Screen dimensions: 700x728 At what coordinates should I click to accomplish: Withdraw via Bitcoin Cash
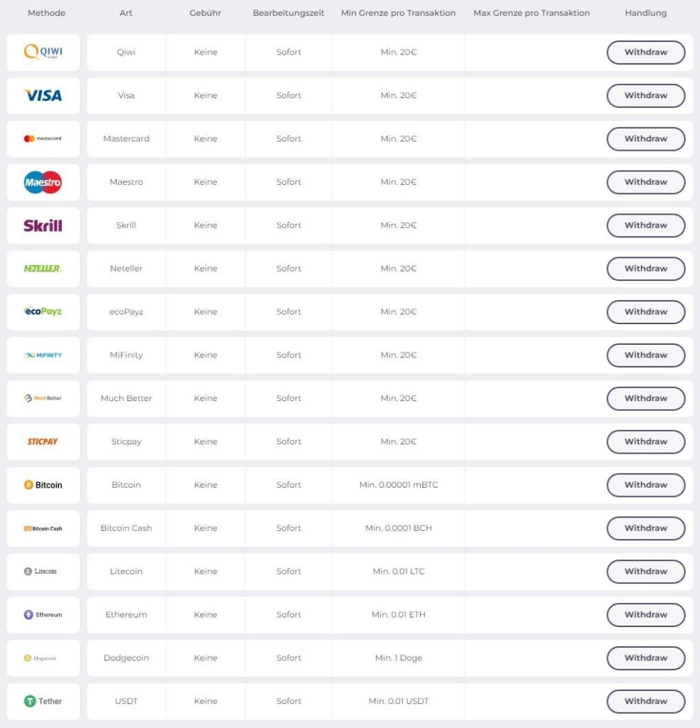[x=645, y=528]
